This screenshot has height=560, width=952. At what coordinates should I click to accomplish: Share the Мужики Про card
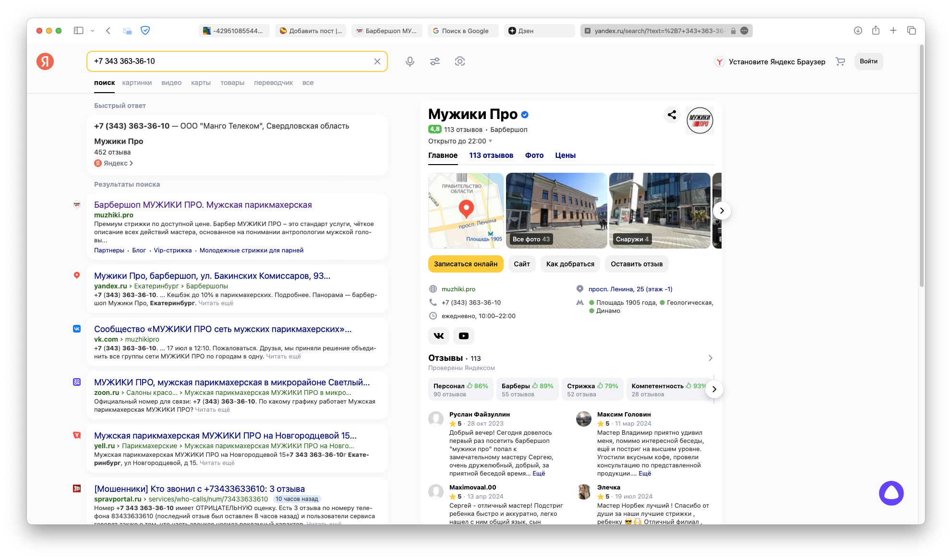(x=672, y=115)
